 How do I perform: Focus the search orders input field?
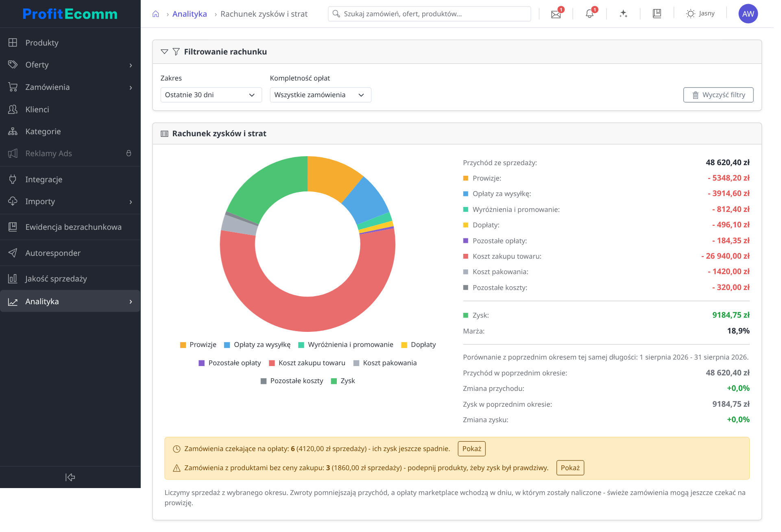tap(430, 14)
